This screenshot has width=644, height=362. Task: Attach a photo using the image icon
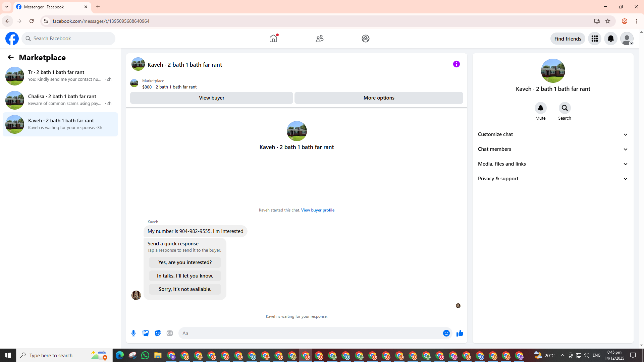coord(146,333)
